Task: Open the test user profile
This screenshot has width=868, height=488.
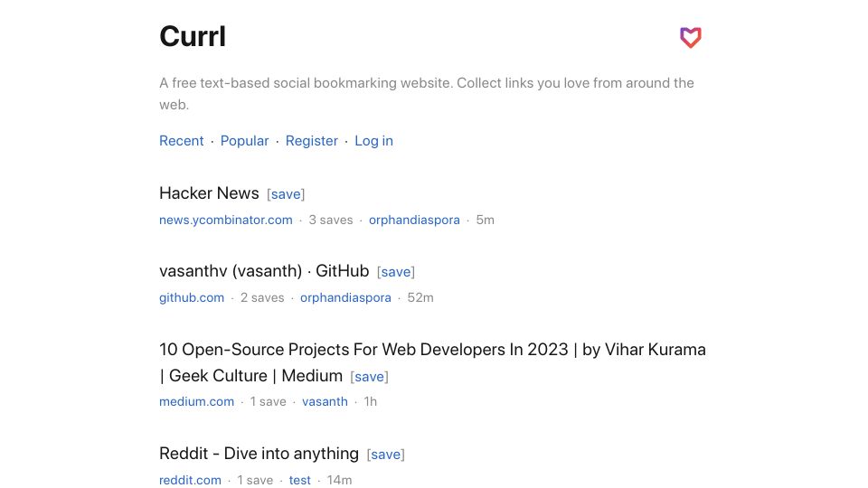Action: point(299,480)
